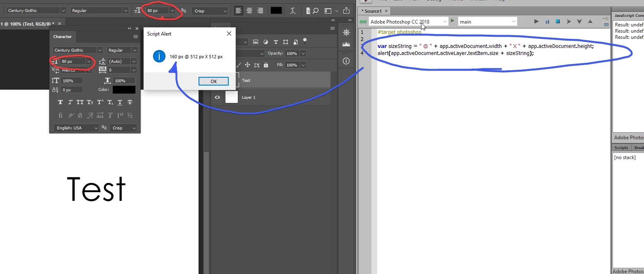Open layer Opacity 100% dropdown

[x=303, y=53]
